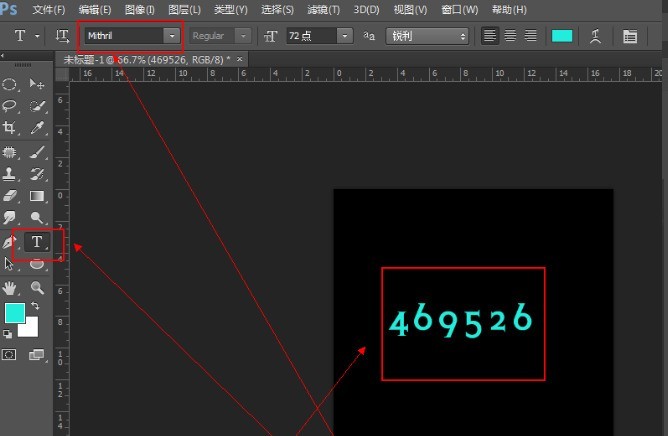Left align the text

[490, 36]
